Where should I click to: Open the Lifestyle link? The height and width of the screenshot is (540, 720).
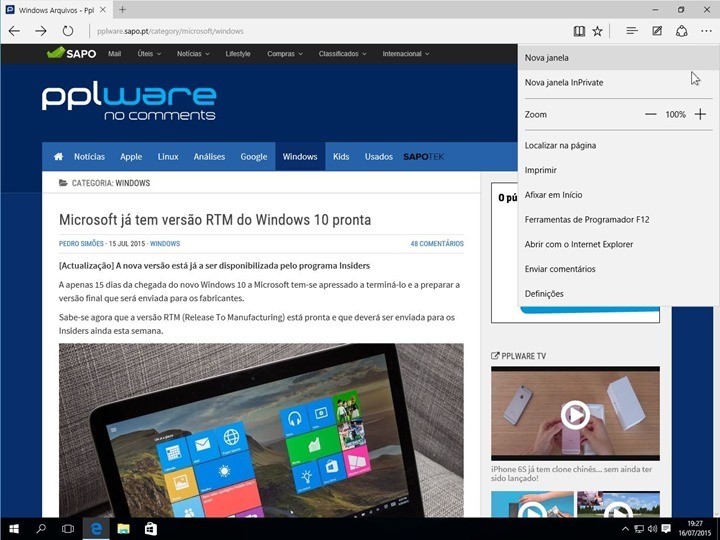(238, 54)
